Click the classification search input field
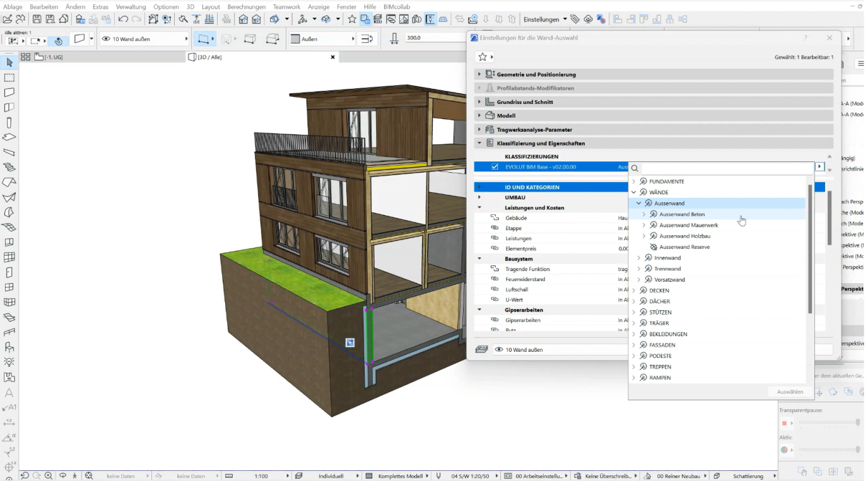The width and height of the screenshot is (868, 481). (x=727, y=168)
